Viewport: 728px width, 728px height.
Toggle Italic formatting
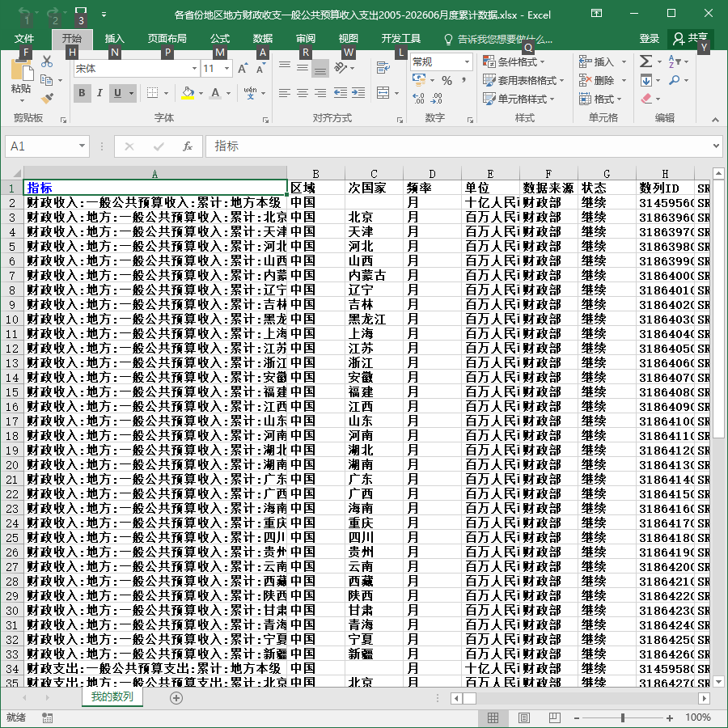(99, 93)
